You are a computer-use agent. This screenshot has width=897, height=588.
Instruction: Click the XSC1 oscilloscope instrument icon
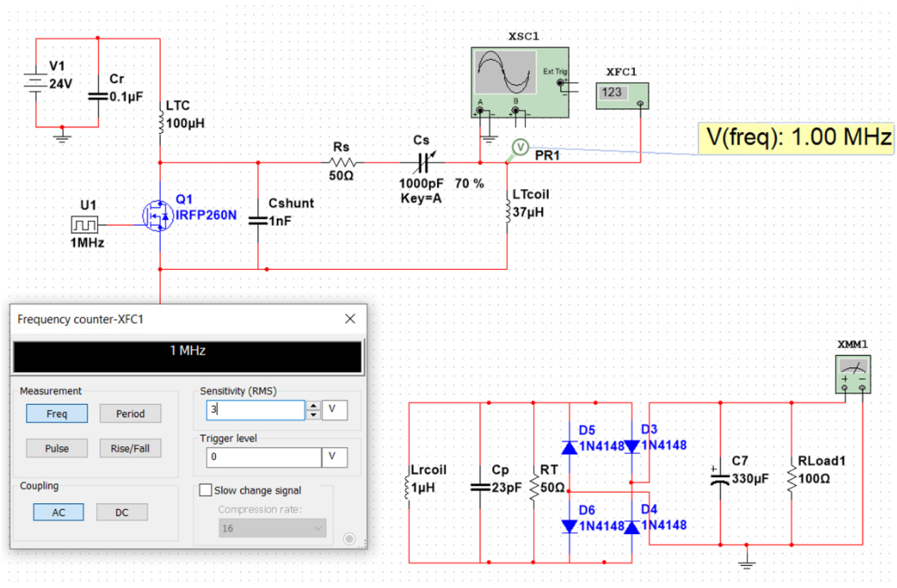[x=520, y=82]
